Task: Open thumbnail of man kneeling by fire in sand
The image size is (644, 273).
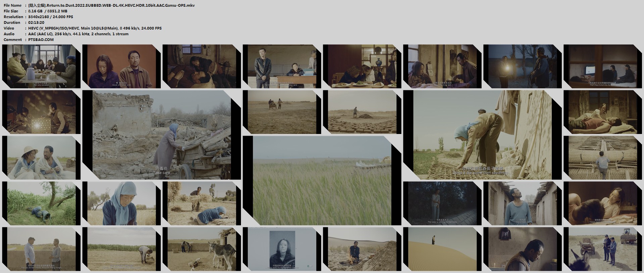Action: 362,249
